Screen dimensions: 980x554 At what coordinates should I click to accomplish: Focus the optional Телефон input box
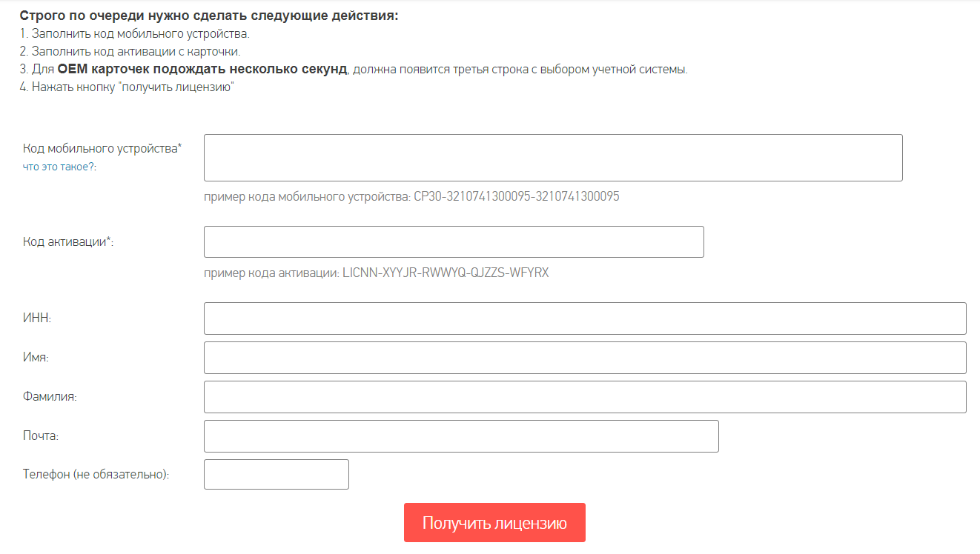(277, 475)
